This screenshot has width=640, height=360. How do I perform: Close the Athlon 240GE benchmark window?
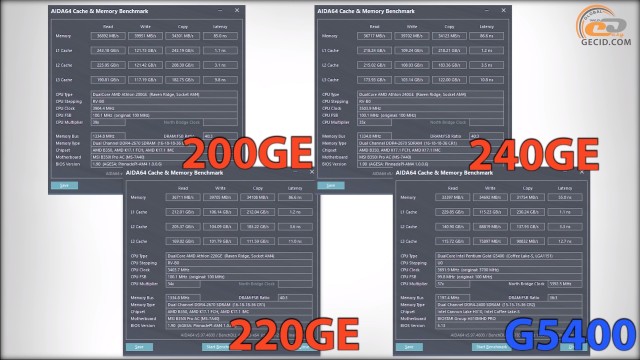coord(503,11)
